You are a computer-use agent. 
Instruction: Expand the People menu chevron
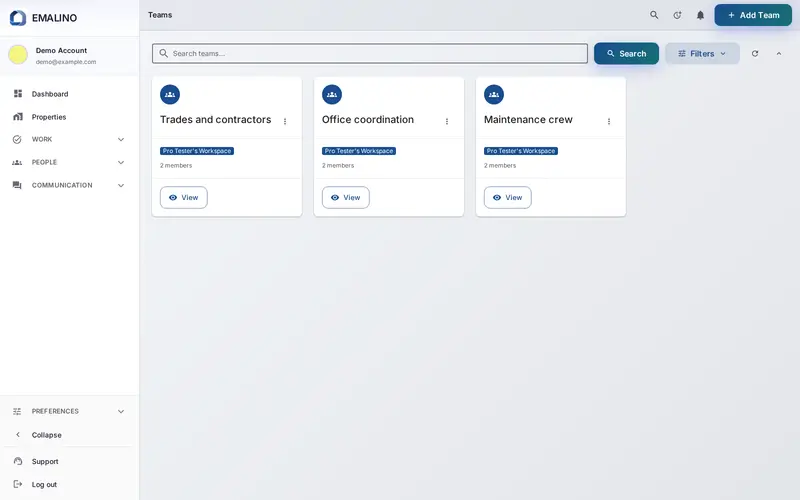[121, 162]
